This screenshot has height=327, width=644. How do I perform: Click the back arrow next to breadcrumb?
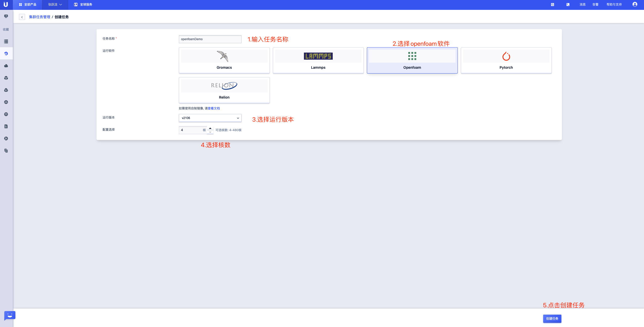pos(22,17)
